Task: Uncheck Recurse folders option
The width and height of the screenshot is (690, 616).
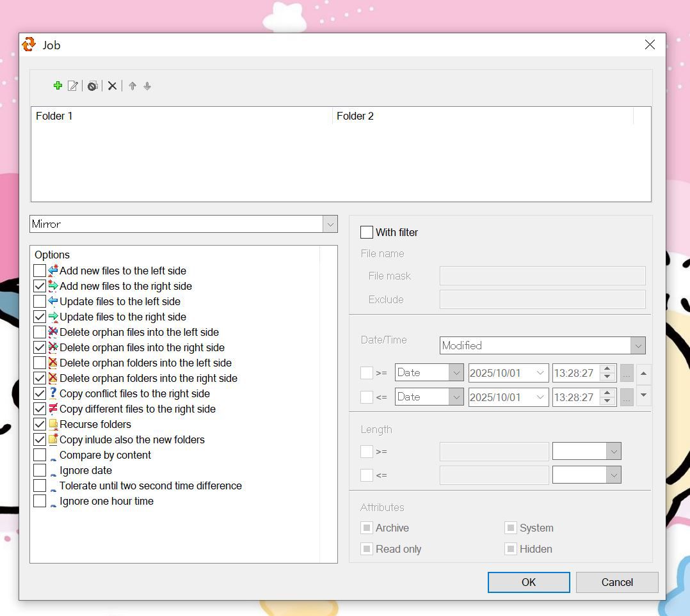Action: [x=40, y=424]
